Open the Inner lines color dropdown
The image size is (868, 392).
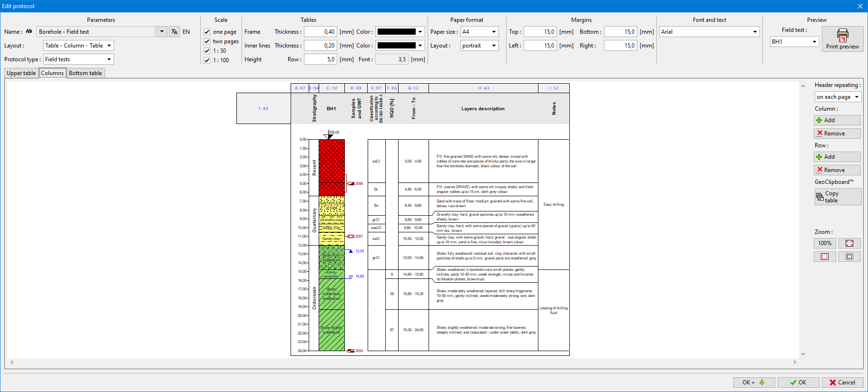pyautogui.click(x=400, y=46)
